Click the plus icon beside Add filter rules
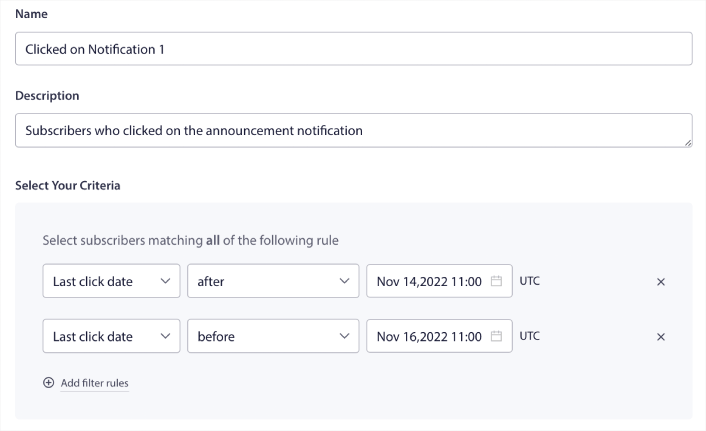The height and width of the screenshot is (431, 706). [48, 383]
